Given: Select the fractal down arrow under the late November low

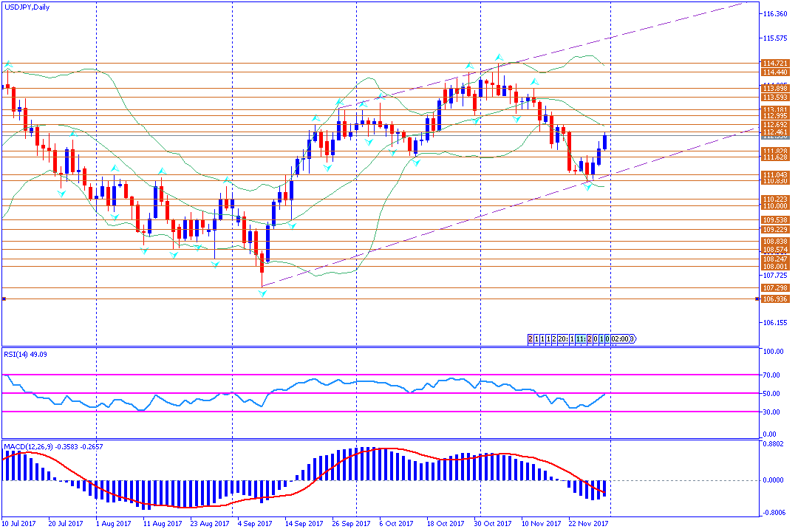Looking at the screenshot, I should [588, 187].
